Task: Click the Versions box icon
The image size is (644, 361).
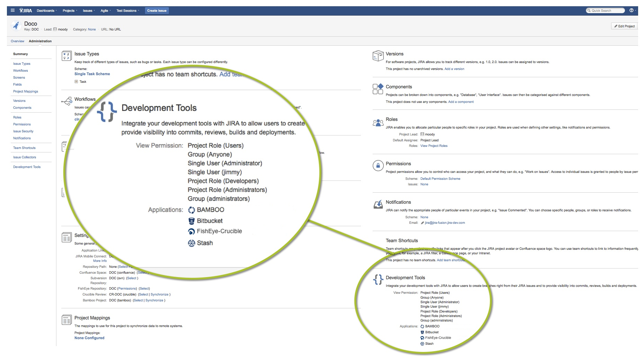Action: [378, 56]
